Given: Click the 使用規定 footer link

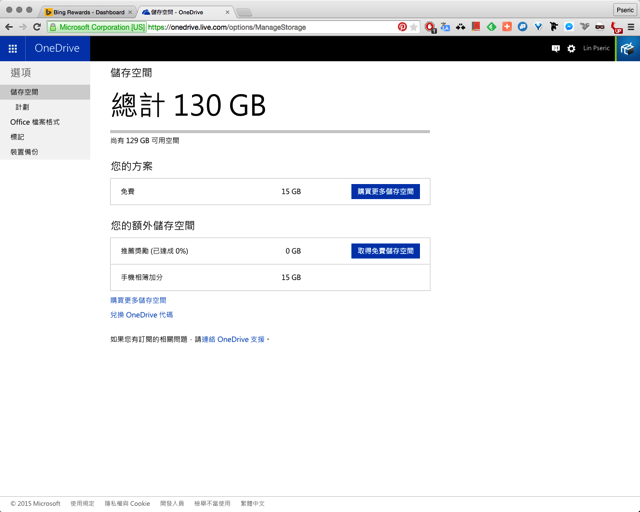Looking at the screenshot, I should (82, 503).
